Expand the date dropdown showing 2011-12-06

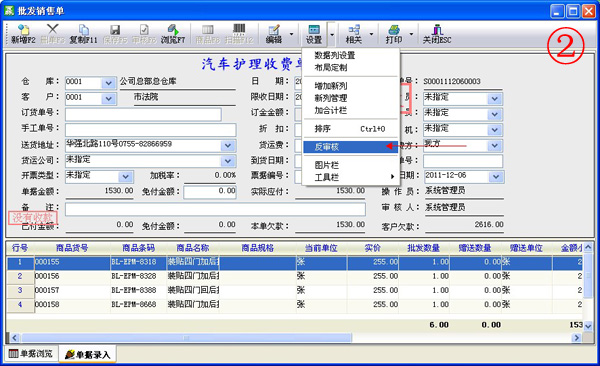[x=496, y=176]
